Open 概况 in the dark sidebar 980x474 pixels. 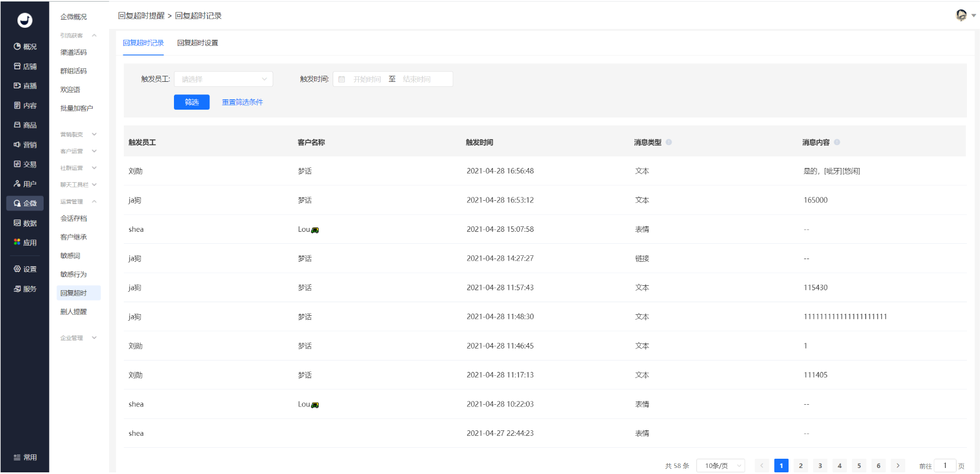pos(25,47)
